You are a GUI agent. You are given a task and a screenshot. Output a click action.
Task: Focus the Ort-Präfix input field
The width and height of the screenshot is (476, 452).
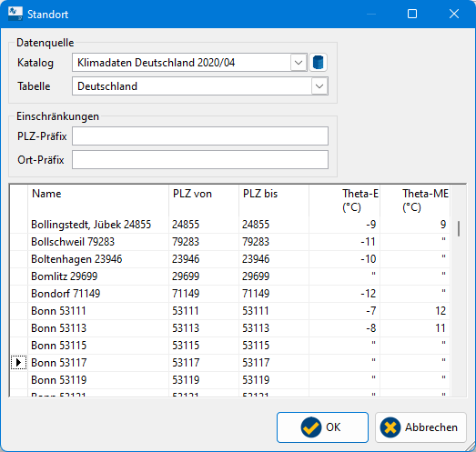200,159
